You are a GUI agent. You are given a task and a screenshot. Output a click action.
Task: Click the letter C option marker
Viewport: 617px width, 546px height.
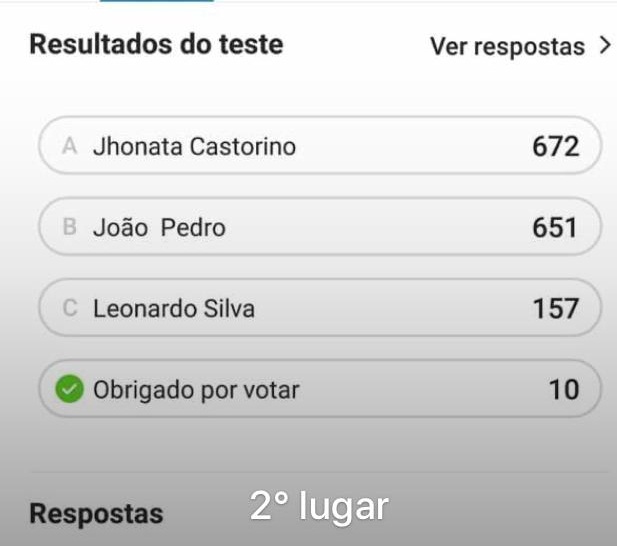click(70, 308)
